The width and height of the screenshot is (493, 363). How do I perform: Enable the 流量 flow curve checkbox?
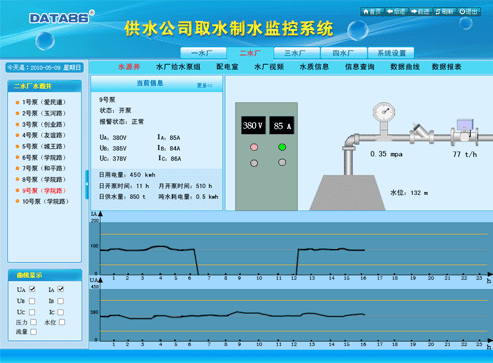[33, 332]
